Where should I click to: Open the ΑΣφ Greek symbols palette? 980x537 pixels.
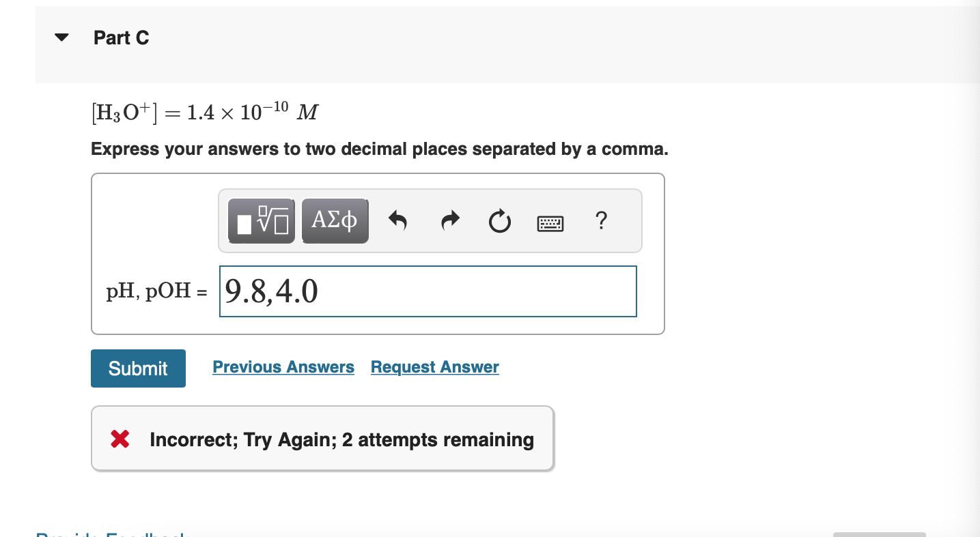point(335,220)
